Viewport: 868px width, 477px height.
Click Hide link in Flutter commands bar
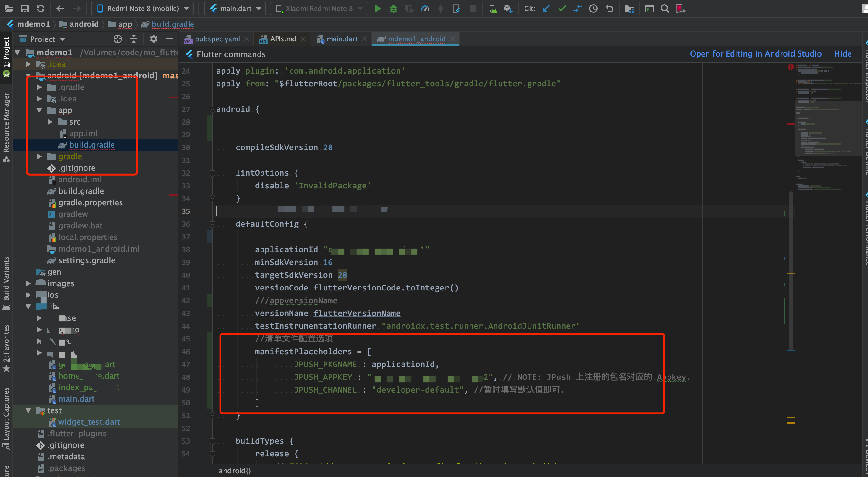[842, 54]
